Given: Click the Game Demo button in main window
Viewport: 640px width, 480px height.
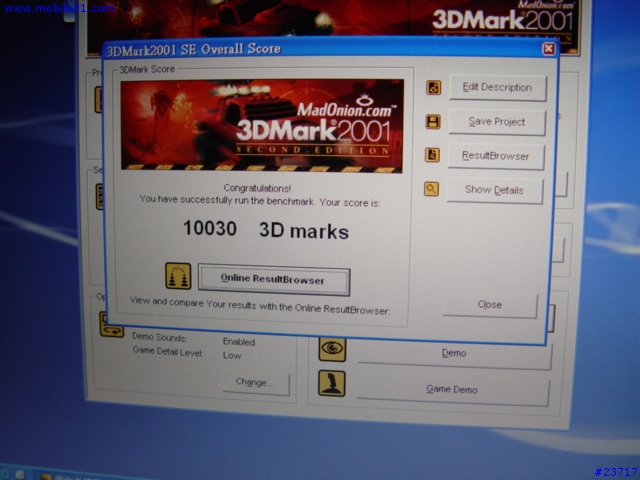Looking at the screenshot, I should (x=452, y=389).
